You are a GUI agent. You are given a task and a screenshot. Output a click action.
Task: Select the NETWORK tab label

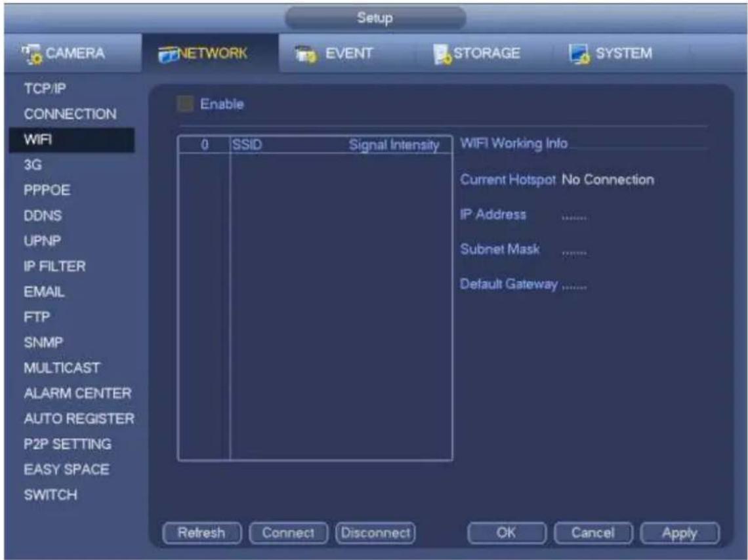pyautogui.click(x=213, y=53)
